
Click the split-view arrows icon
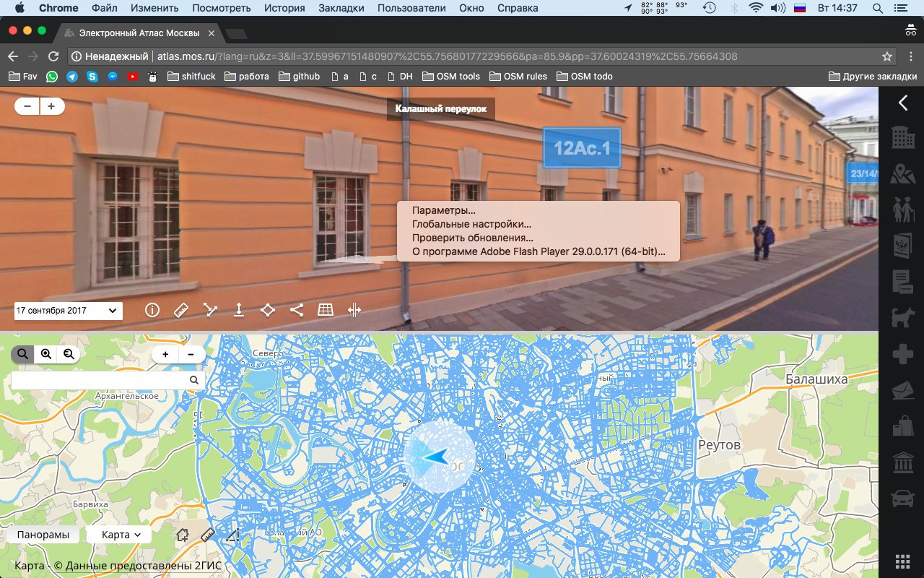point(354,310)
